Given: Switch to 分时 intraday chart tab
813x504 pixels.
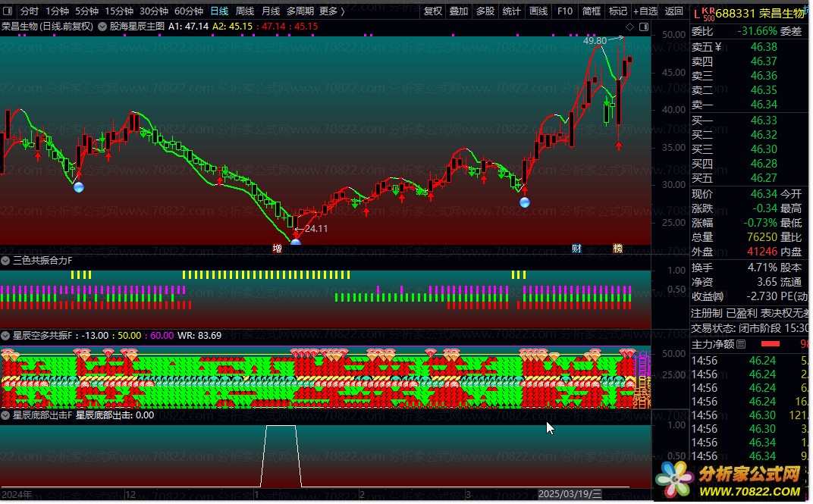Looking at the screenshot, I should [x=30, y=11].
